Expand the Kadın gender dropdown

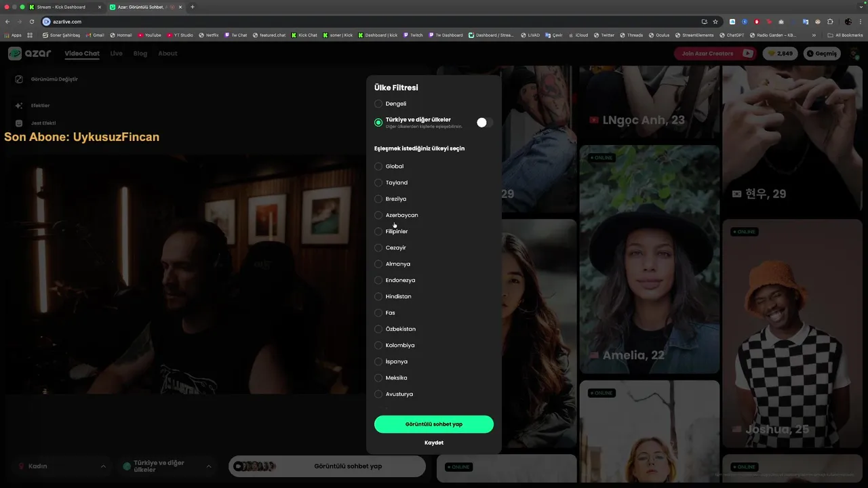tap(62, 466)
